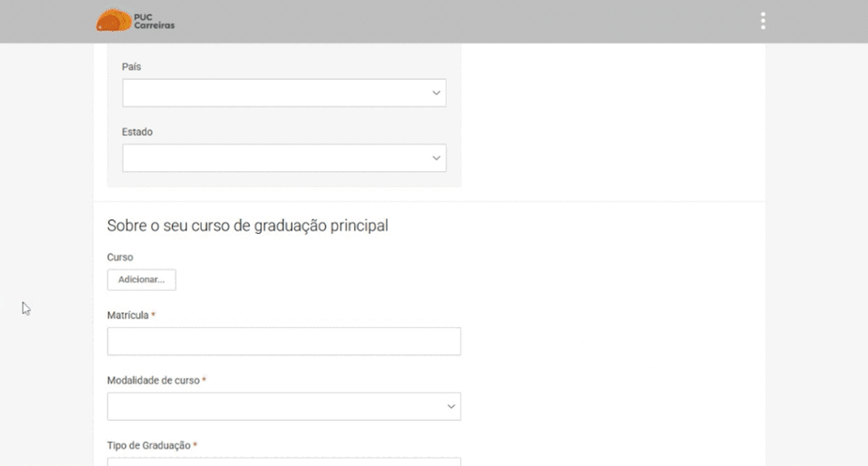The height and width of the screenshot is (466, 868).
Task: Click the Tipo de Graduação label
Action: point(148,445)
